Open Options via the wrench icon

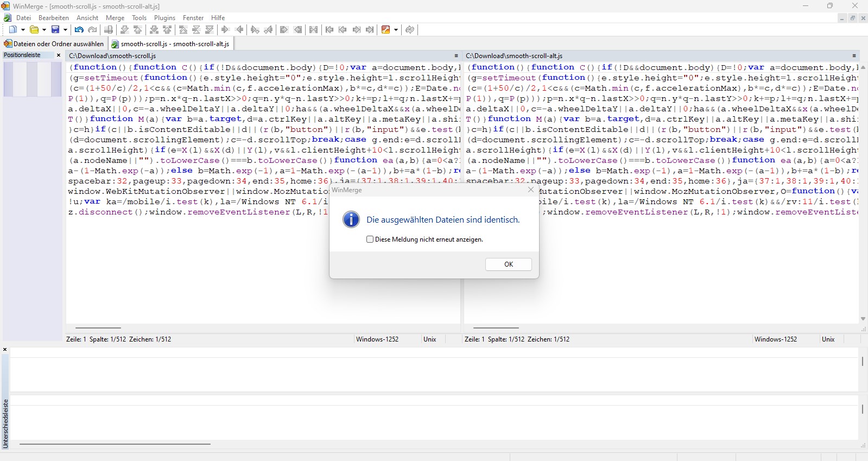coord(386,30)
